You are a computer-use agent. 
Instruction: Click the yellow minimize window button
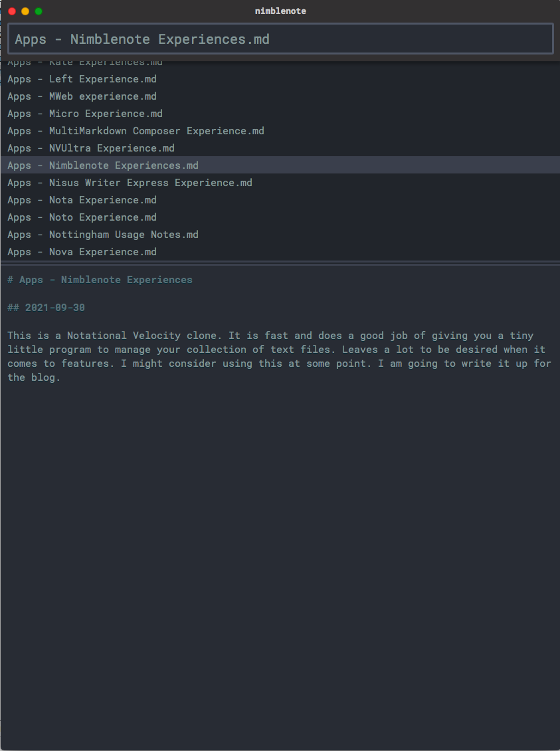click(x=25, y=11)
